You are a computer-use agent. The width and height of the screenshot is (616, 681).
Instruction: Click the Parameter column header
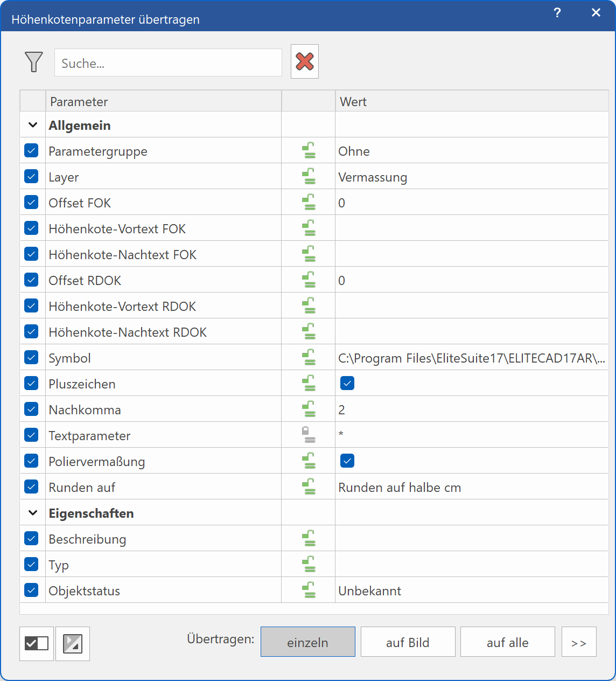tap(162, 101)
